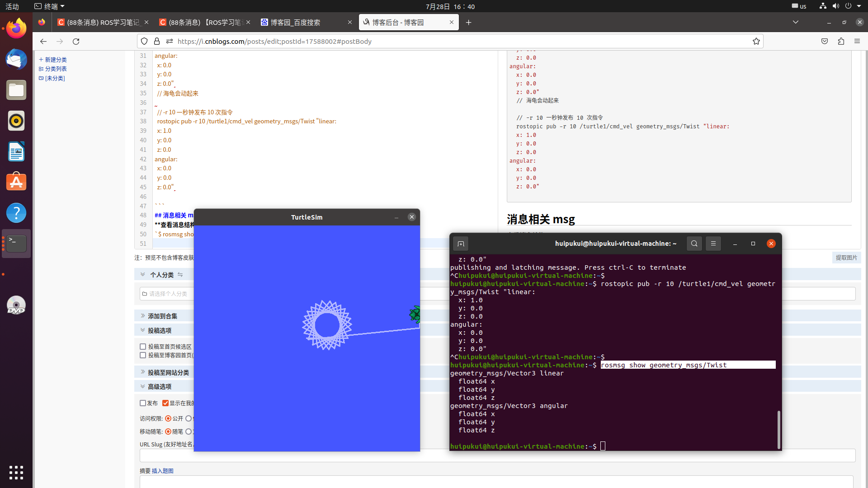Choose the second 移动随笔 radio option
The image size is (868, 488).
coord(189,432)
